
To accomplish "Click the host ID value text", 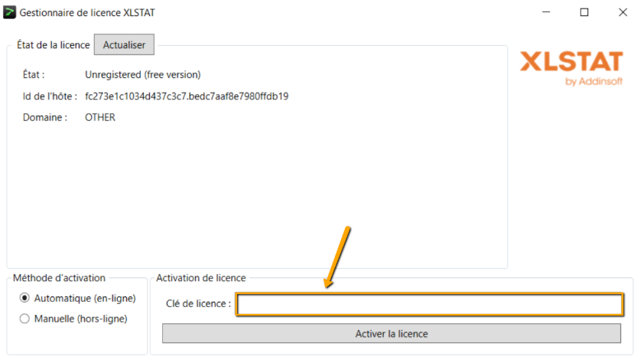I will click(x=186, y=96).
